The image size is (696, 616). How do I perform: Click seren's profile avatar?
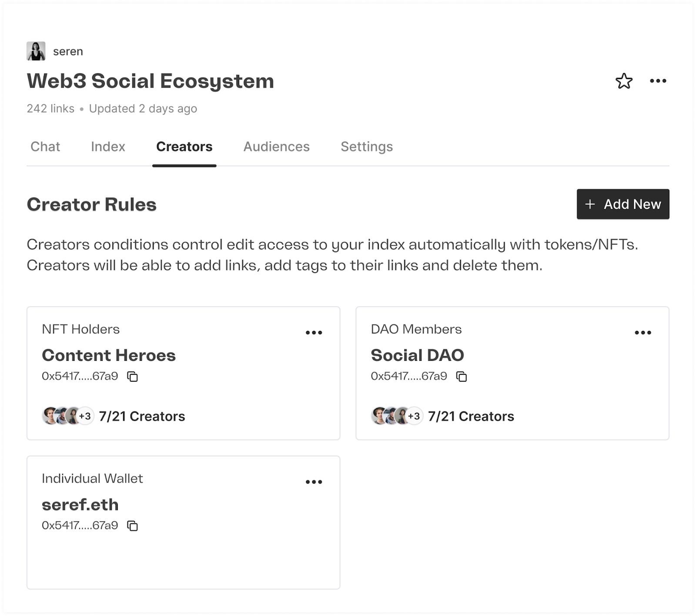(36, 51)
